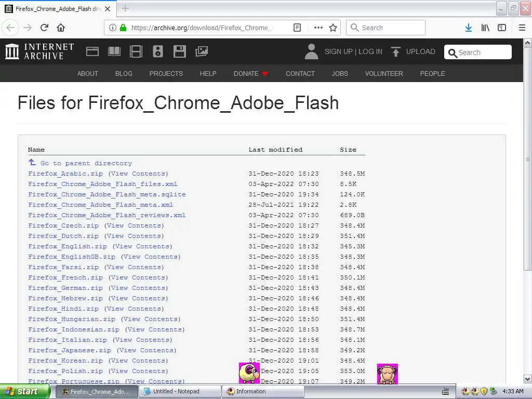
Task: Open the on-screen keyboard tray icon
Action: [x=445, y=392]
